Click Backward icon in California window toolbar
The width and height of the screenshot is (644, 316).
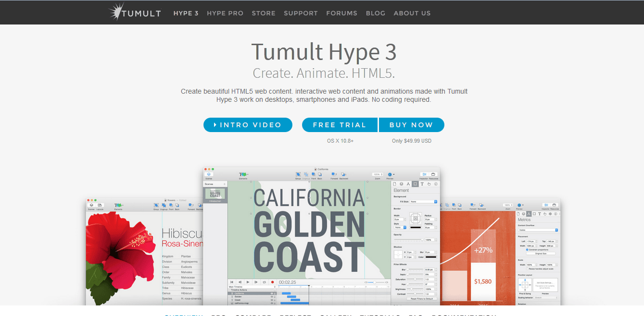point(343,174)
